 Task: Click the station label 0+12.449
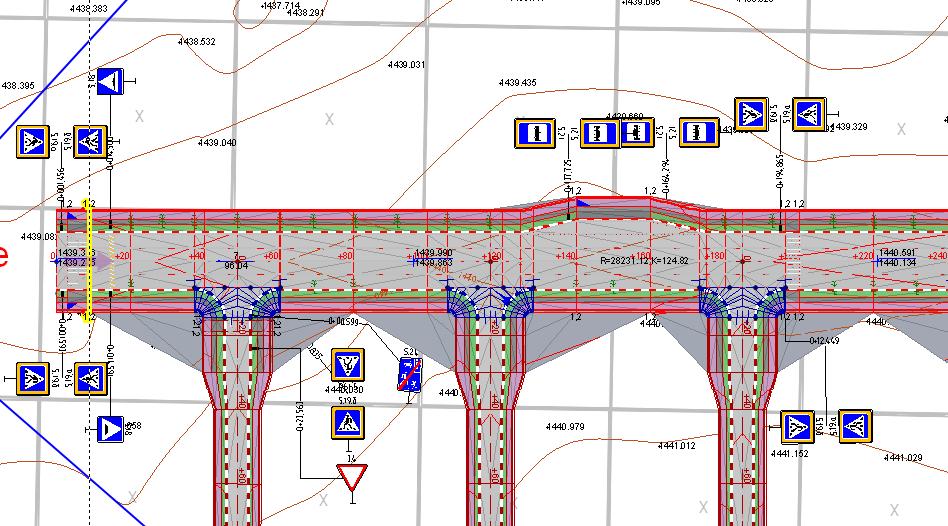click(825, 341)
